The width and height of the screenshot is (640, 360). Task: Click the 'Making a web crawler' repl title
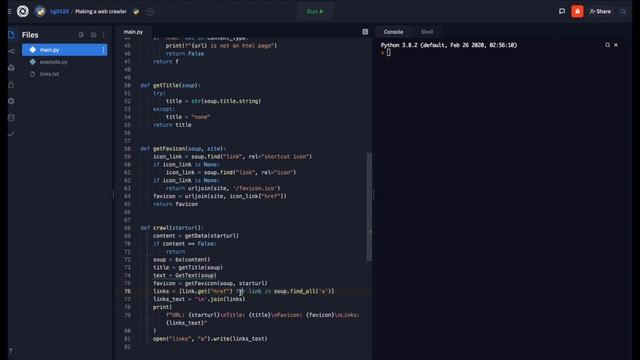point(101,11)
